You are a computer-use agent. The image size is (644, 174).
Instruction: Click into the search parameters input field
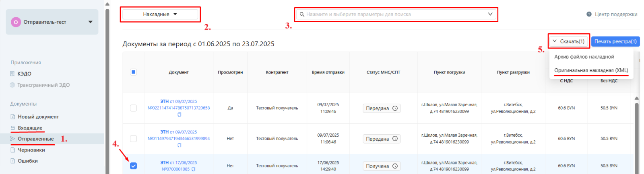coord(394,14)
